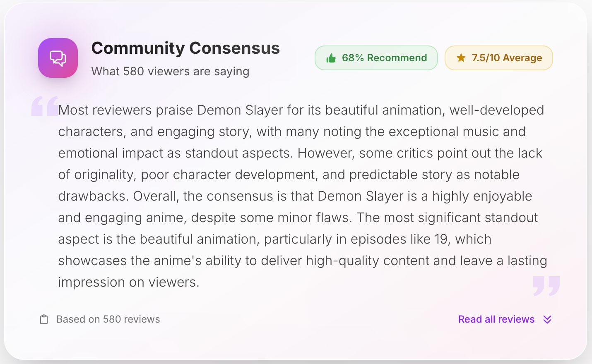
Task: Click the green thumbs-up icon
Action: tap(331, 58)
